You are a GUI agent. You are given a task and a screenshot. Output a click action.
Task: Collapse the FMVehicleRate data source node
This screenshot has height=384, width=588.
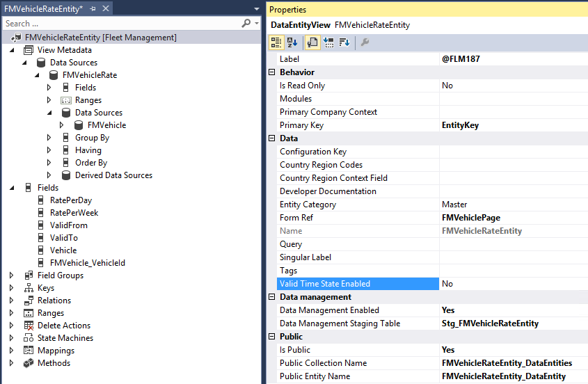(x=37, y=75)
